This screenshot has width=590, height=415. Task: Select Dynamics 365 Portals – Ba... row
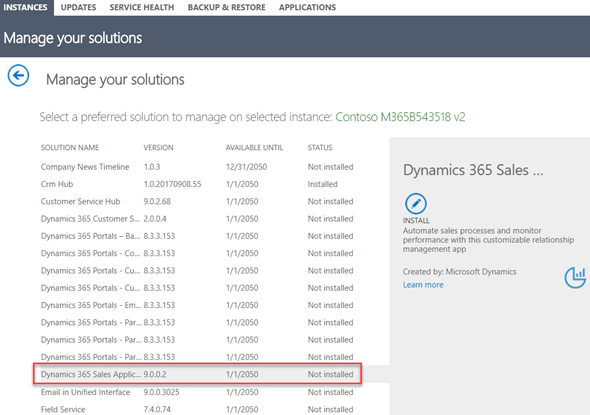tap(197, 236)
